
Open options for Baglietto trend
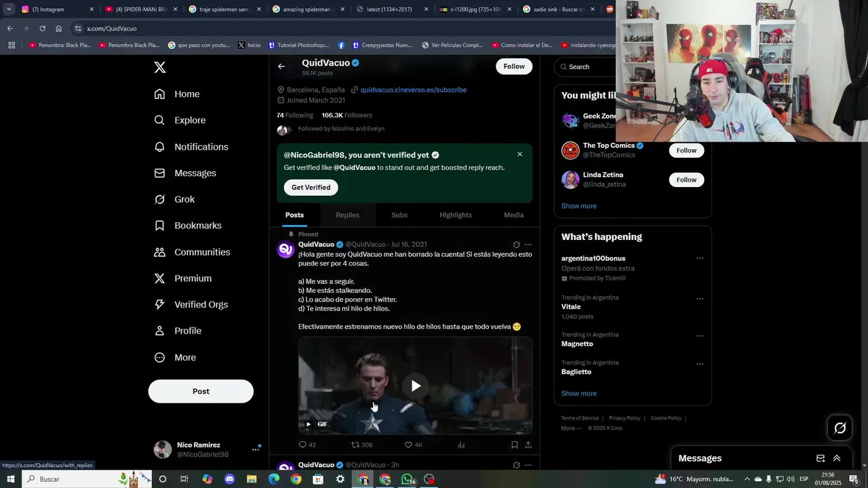coord(700,364)
